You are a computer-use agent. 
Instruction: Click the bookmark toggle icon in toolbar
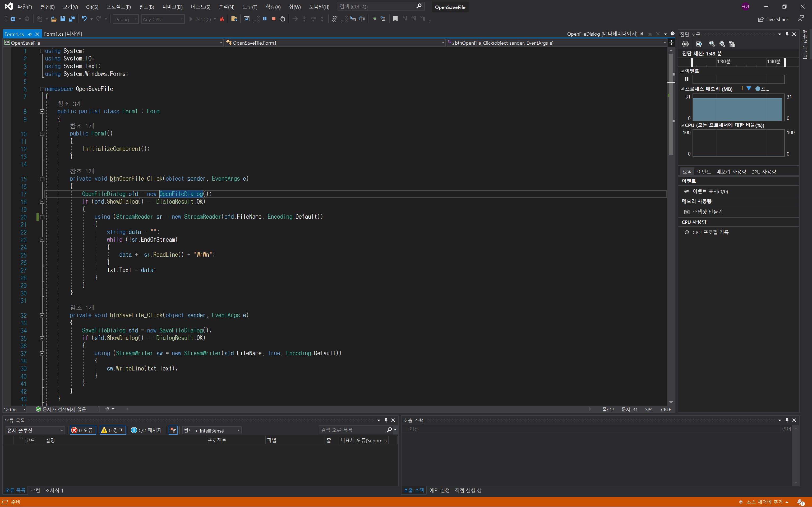[x=396, y=19]
